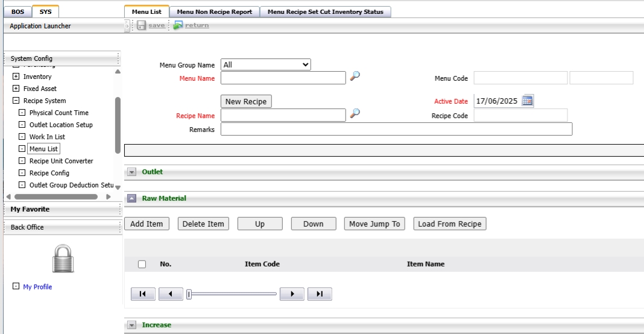This screenshot has width=644, height=334.
Task: Go to first page of item list
Action: (x=143, y=294)
